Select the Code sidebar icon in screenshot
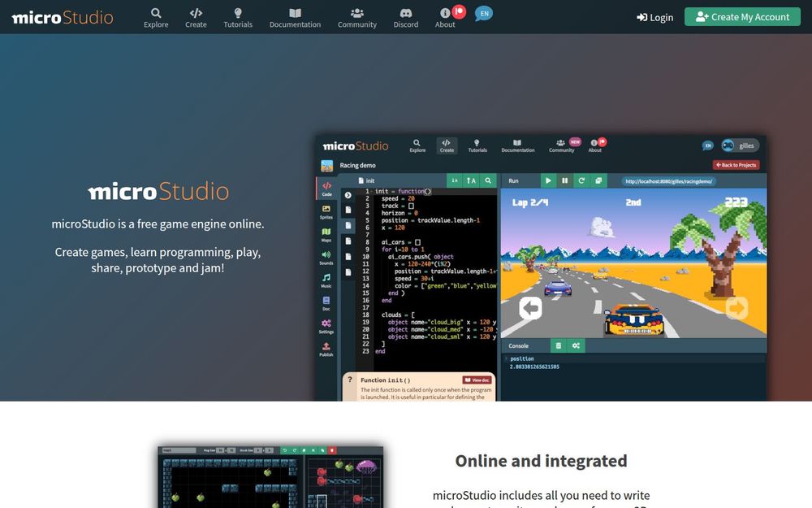Viewport: 812px width, 508px height. [326, 189]
